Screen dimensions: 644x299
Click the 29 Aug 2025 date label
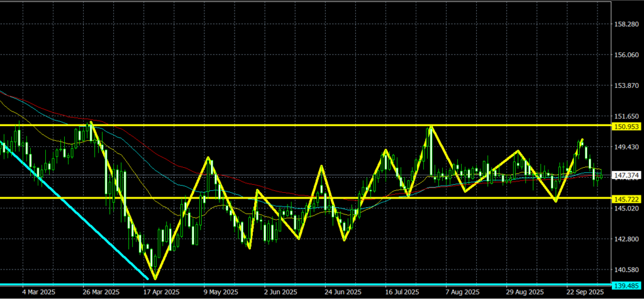coord(526,293)
